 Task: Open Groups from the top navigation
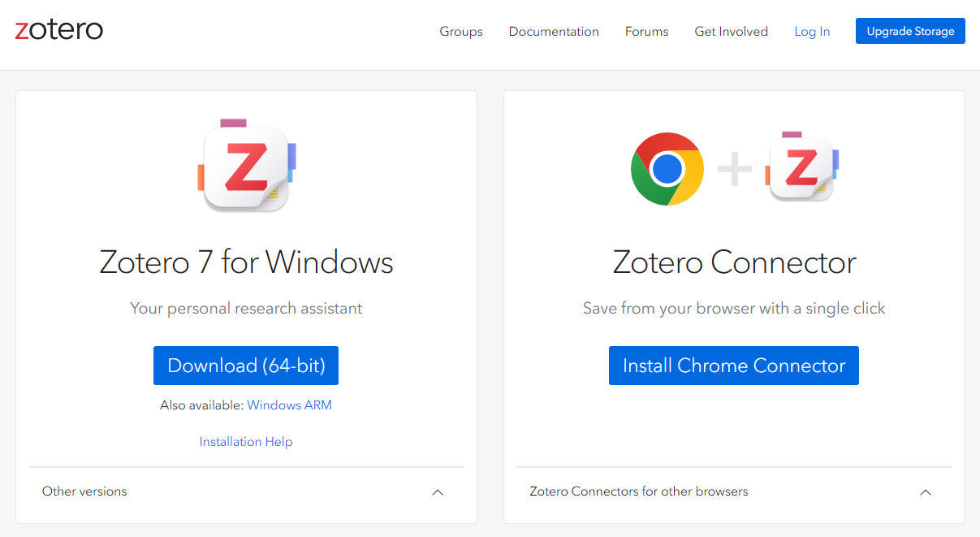coord(460,31)
